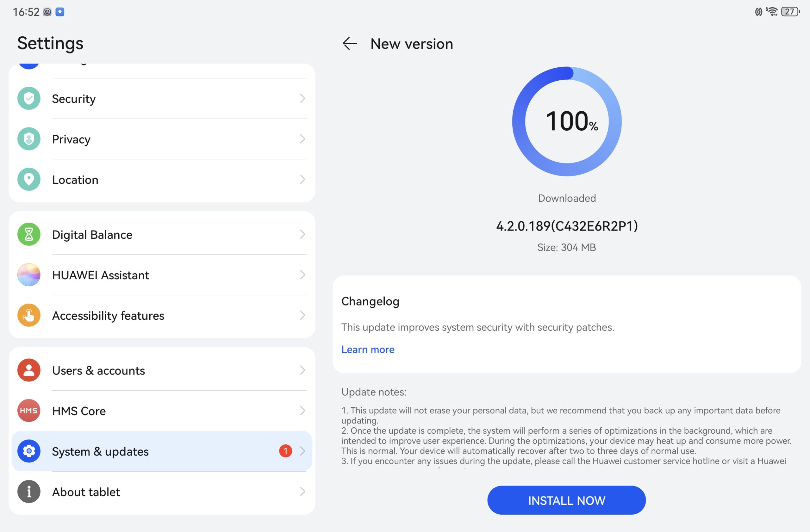Tap the security patches changelog description
This screenshot has width=810, height=532.
pos(478,327)
